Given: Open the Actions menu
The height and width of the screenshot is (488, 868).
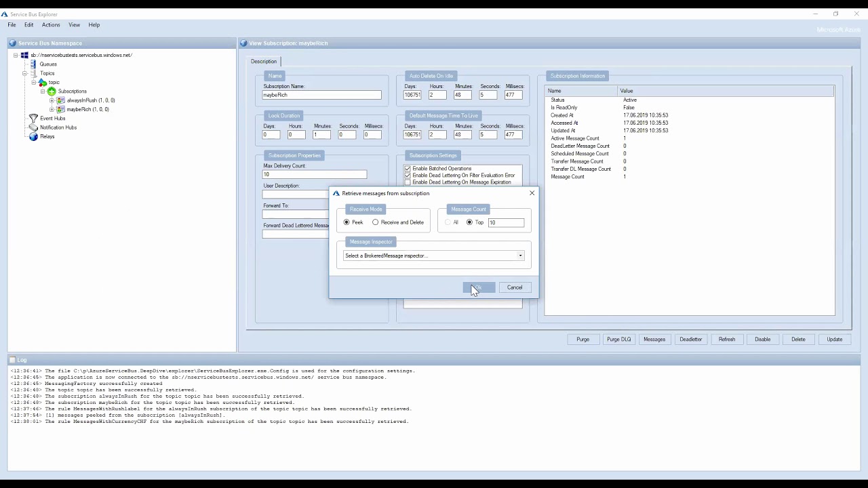Looking at the screenshot, I should pyautogui.click(x=51, y=25).
